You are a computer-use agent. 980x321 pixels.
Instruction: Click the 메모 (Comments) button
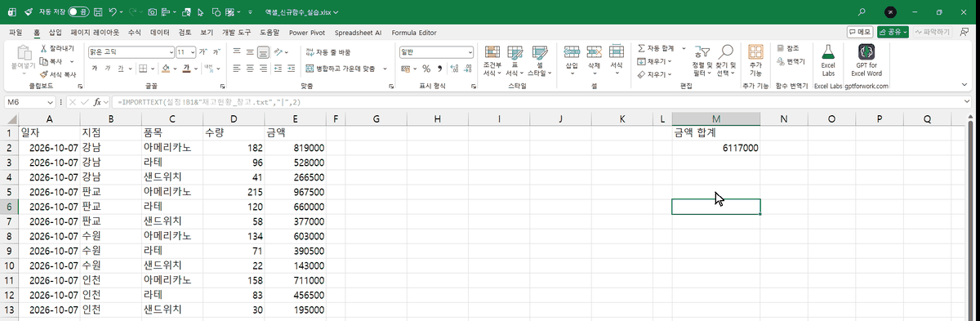click(860, 32)
